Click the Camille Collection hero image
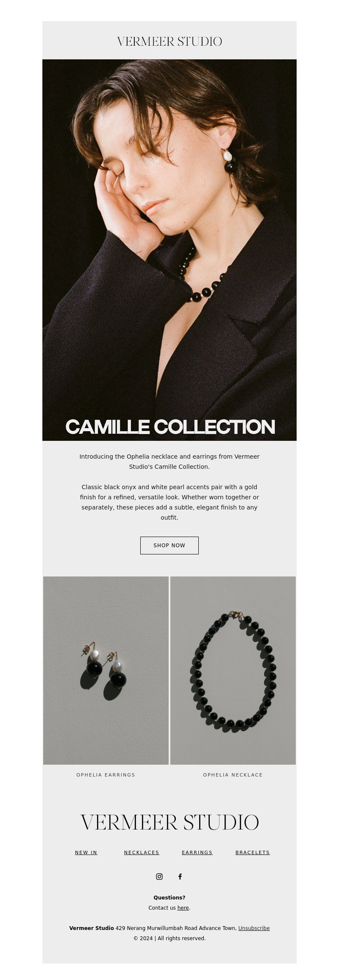 (x=169, y=250)
